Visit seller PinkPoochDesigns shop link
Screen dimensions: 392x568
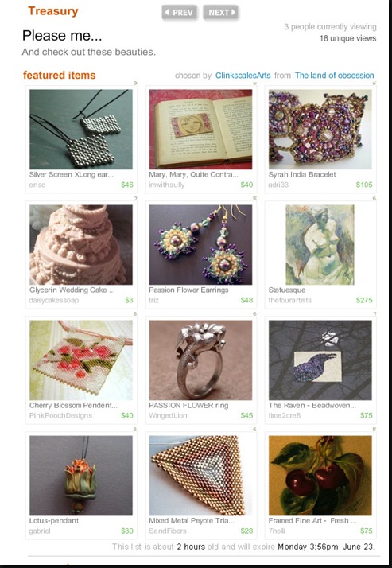click(60, 415)
